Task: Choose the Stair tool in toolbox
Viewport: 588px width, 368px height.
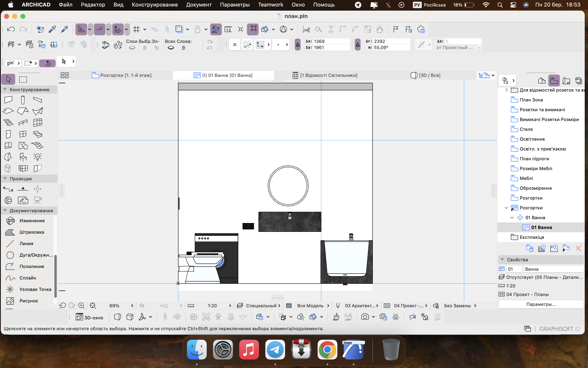Action: pyautogui.click(x=8, y=122)
